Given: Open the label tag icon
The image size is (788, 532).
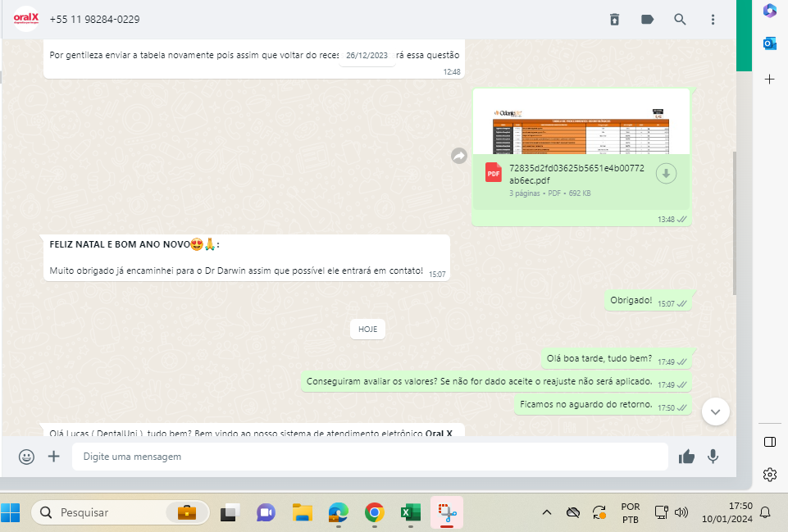Looking at the screenshot, I should (647, 20).
